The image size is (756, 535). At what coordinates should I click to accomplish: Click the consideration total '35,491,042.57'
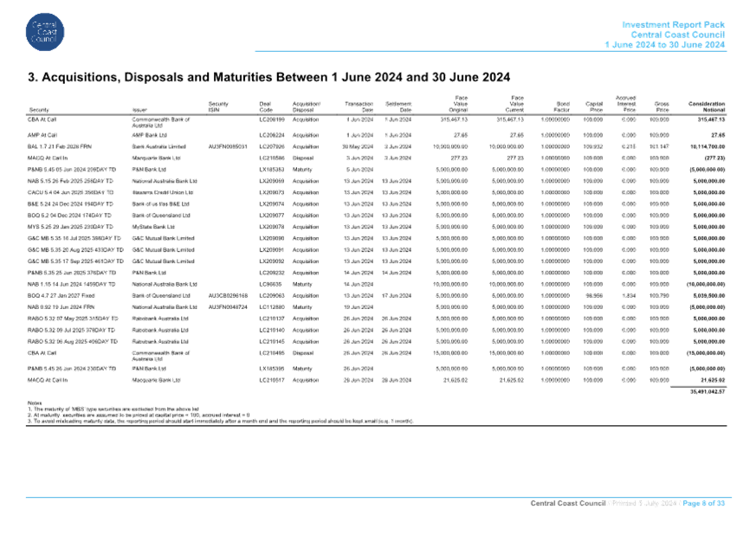[x=708, y=392]
